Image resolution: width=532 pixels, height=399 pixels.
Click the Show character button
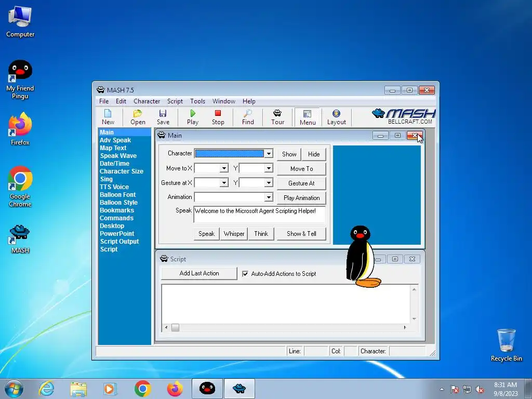pos(289,154)
